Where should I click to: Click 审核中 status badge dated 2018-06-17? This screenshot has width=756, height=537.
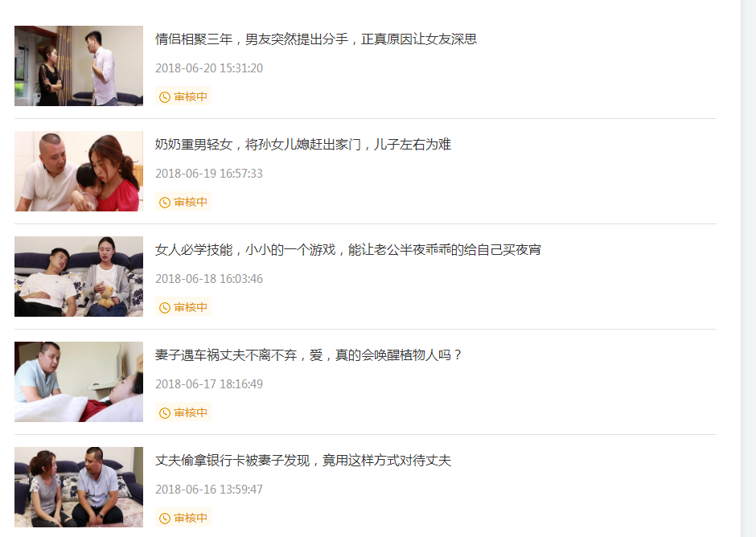(183, 412)
